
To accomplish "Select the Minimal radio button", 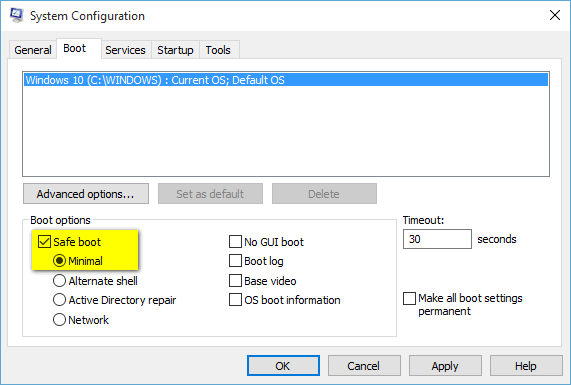I will [59, 261].
